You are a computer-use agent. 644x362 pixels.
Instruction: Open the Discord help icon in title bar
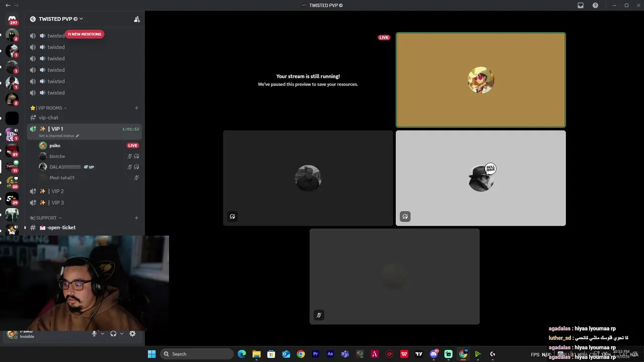point(595,5)
